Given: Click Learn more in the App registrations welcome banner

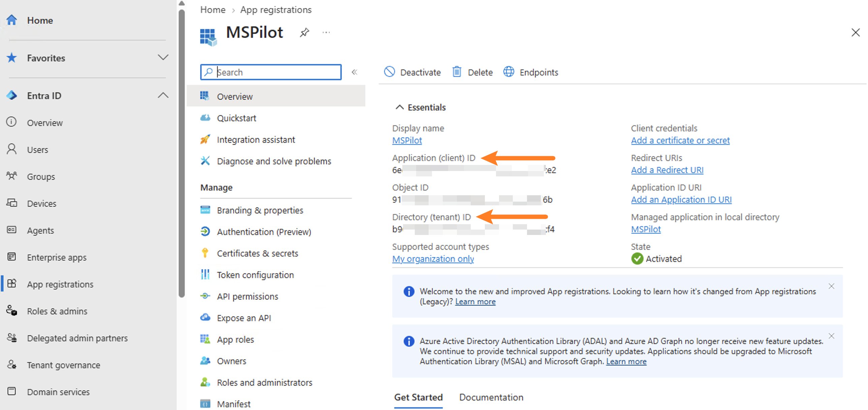Looking at the screenshot, I should click(x=475, y=302).
